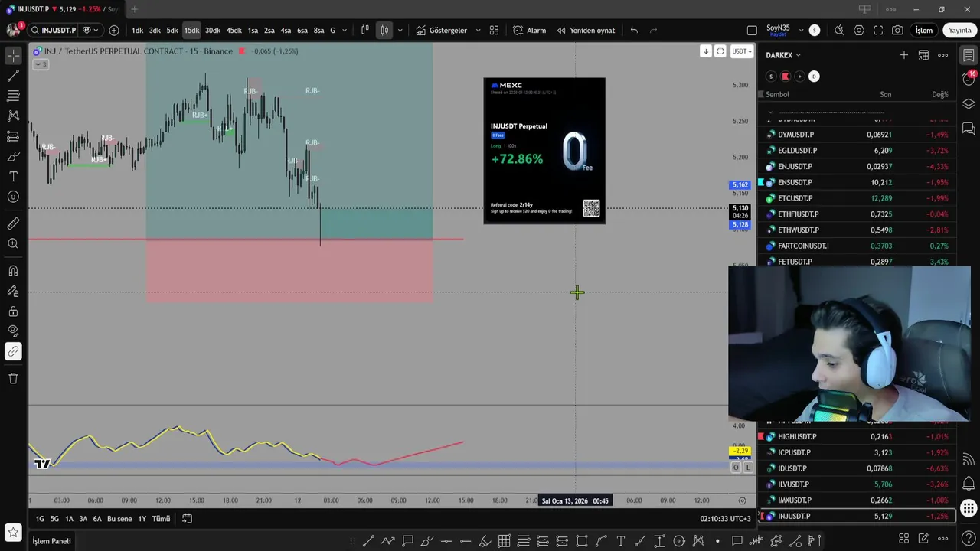Undo last action arrow
This screenshot has height=551, width=980.
[x=634, y=31]
